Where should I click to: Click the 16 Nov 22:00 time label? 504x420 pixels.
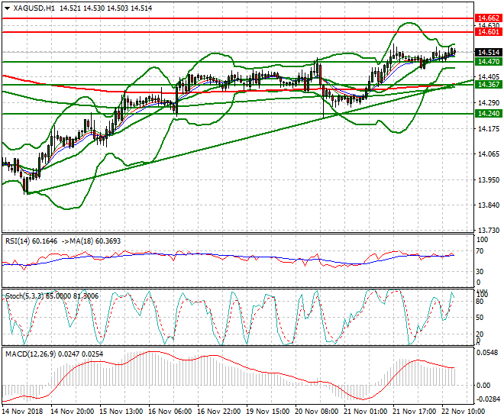tap(219, 412)
